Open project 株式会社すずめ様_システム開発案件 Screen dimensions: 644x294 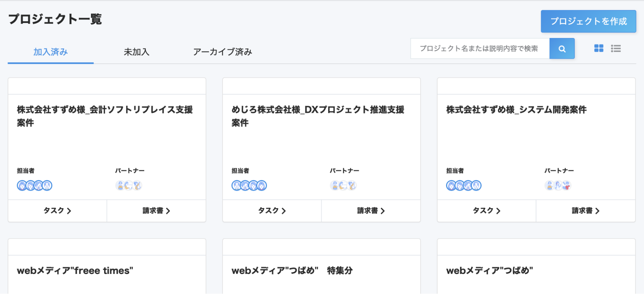(516, 110)
